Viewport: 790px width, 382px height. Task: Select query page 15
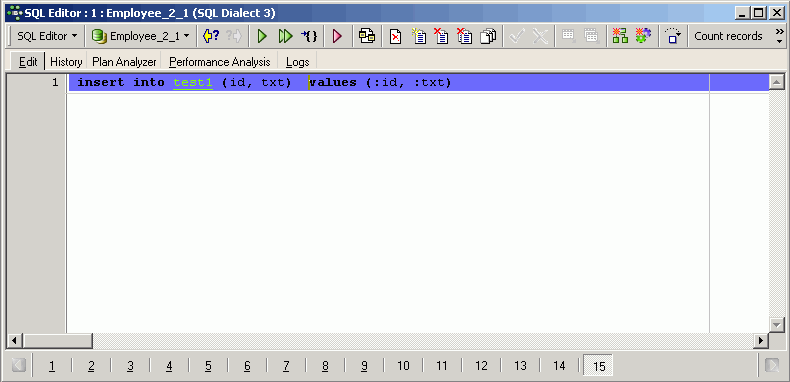[598, 366]
